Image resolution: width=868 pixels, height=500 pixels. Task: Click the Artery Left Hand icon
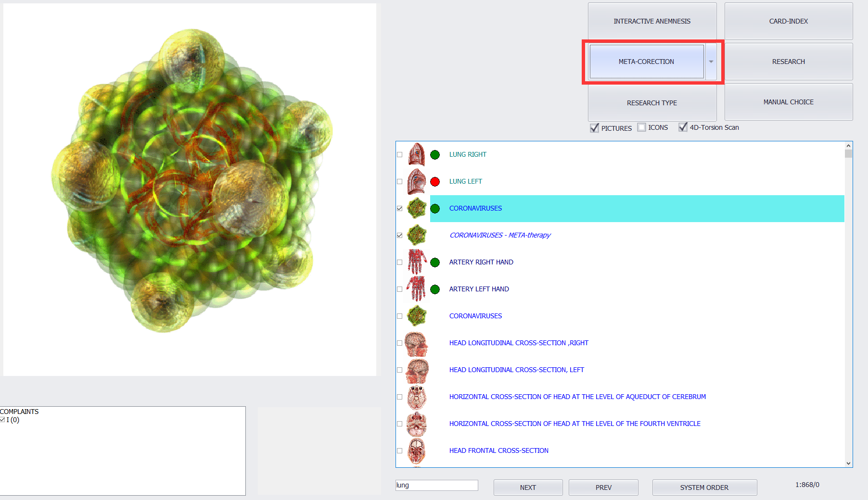(x=416, y=289)
